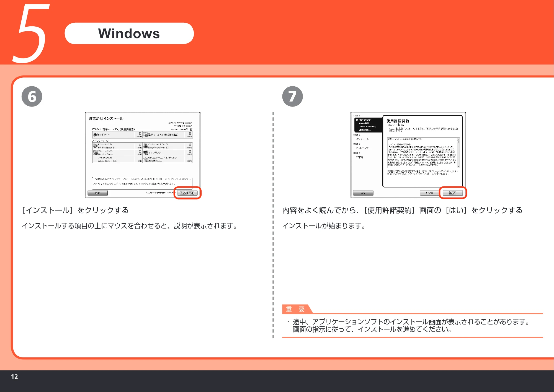
Task: Click the README ファイル表示 label
Action: [x=179, y=129]
